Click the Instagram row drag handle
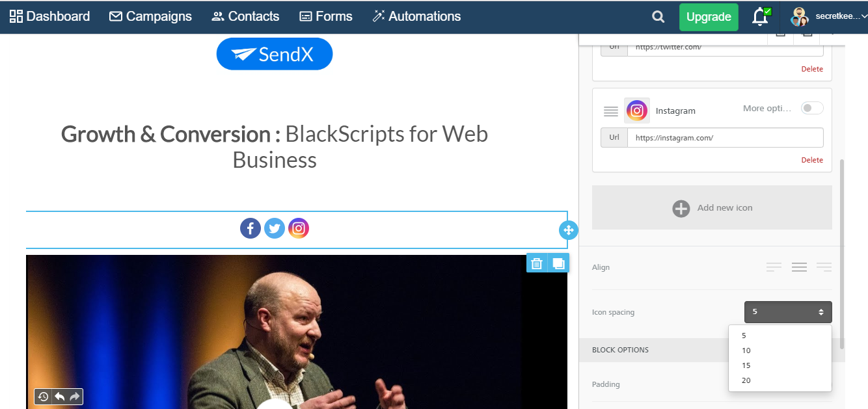The height and width of the screenshot is (409, 868). (611, 111)
